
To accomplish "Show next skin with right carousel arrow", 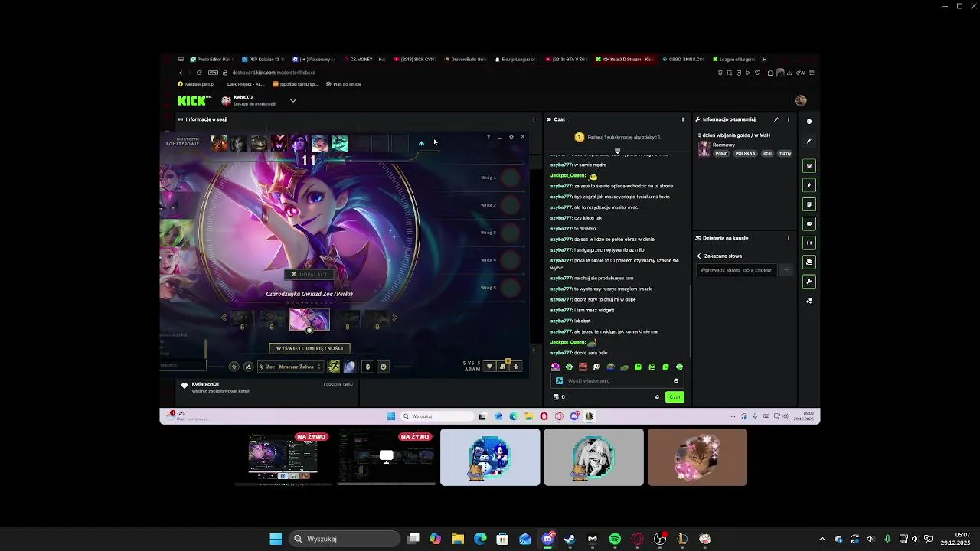I will coord(394,318).
